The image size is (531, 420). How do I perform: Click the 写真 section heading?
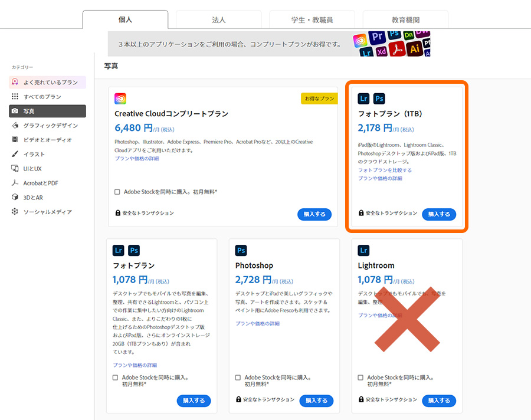click(111, 66)
